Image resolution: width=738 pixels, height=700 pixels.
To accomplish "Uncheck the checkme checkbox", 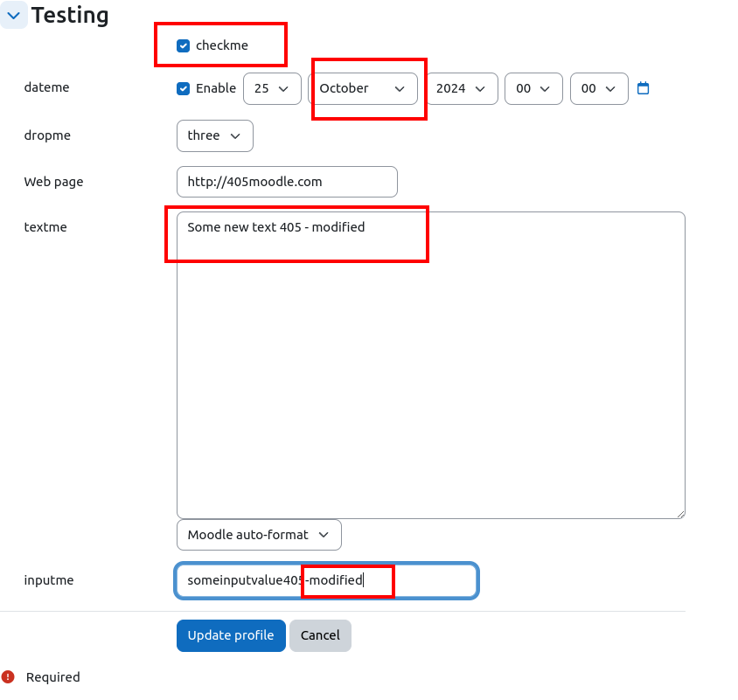I will (183, 45).
